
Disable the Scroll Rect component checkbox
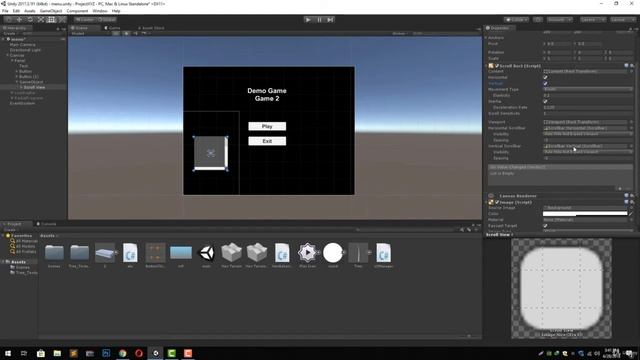tap(497, 66)
